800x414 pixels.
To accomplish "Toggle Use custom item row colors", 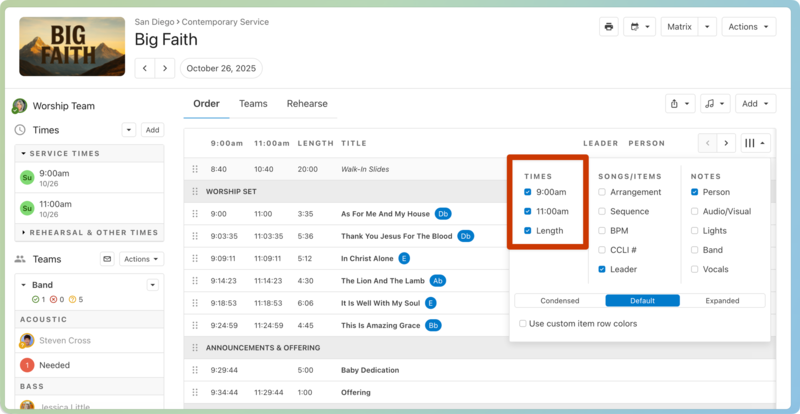I will point(523,323).
